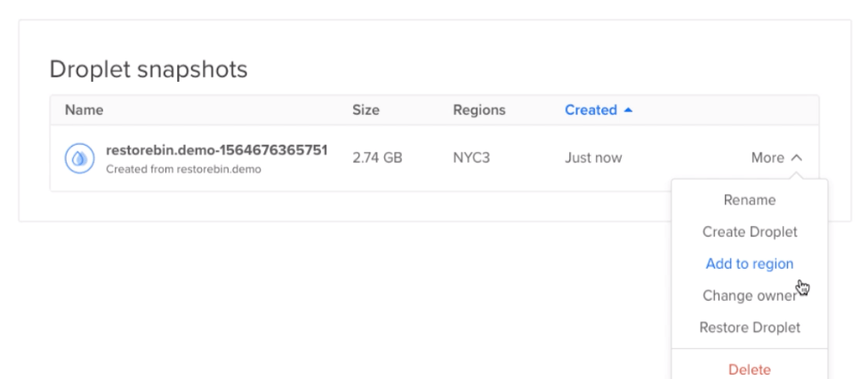Click the droplet snapshot icon
The image size is (868, 379).
point(80,158)
